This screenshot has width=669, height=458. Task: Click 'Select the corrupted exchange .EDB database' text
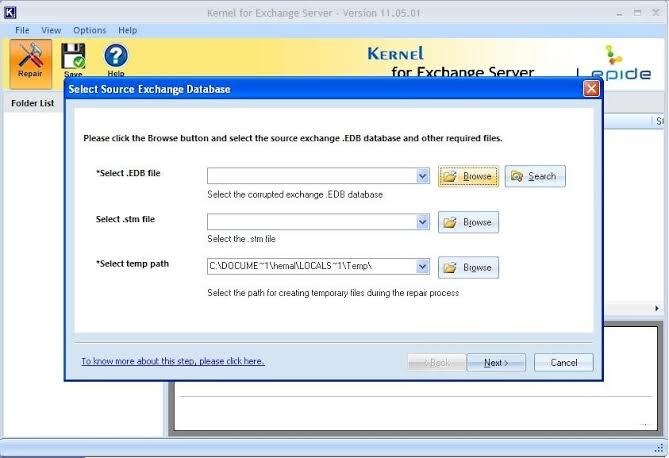point(295,195)
